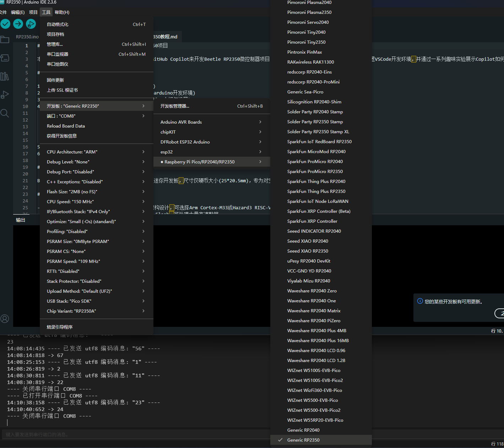Select RAKwireless RAK11300 board
The width and height of the screenshot is (504, 448).
tap(321, 62)
